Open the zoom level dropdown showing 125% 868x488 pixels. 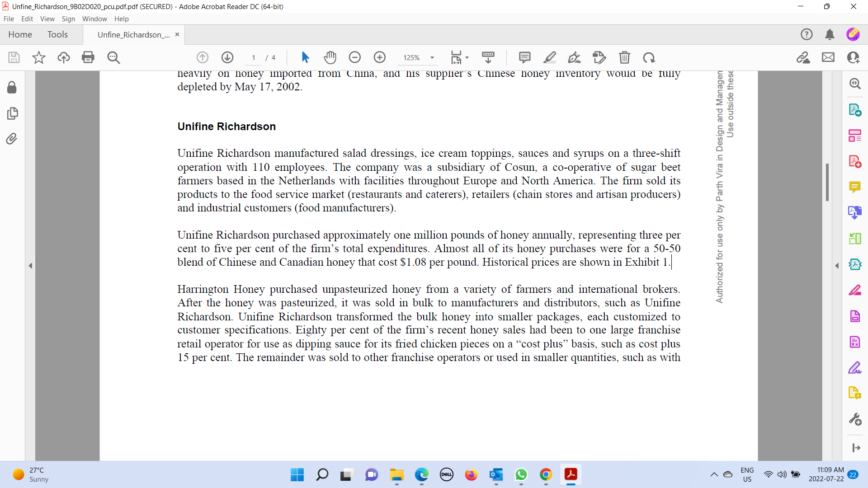(x=432, y=57)
